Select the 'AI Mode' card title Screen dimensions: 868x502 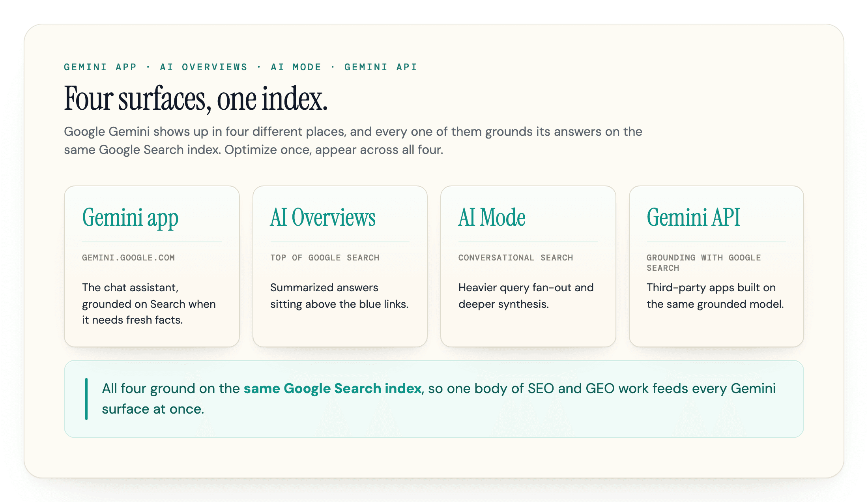[x=492, y=217]
